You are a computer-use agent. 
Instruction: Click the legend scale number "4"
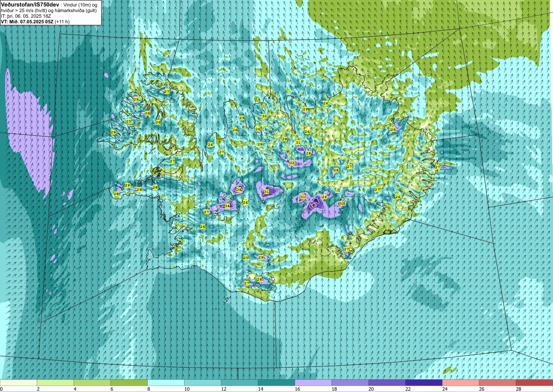[x=74, y=389]
